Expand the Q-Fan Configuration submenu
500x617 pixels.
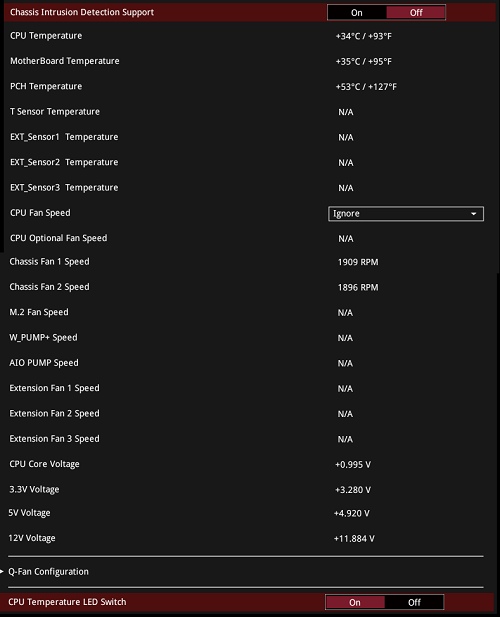tap(48, 571)
